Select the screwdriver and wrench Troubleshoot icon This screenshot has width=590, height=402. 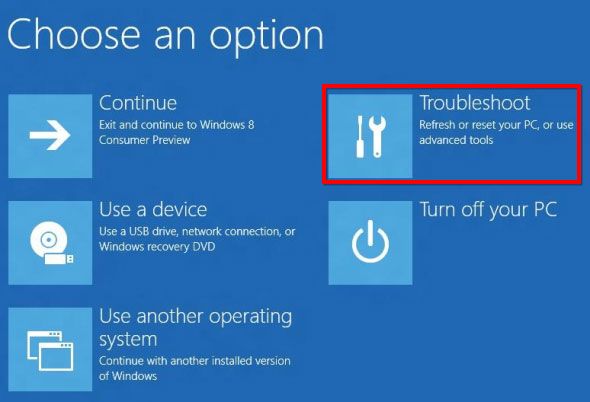coord(370,136)
